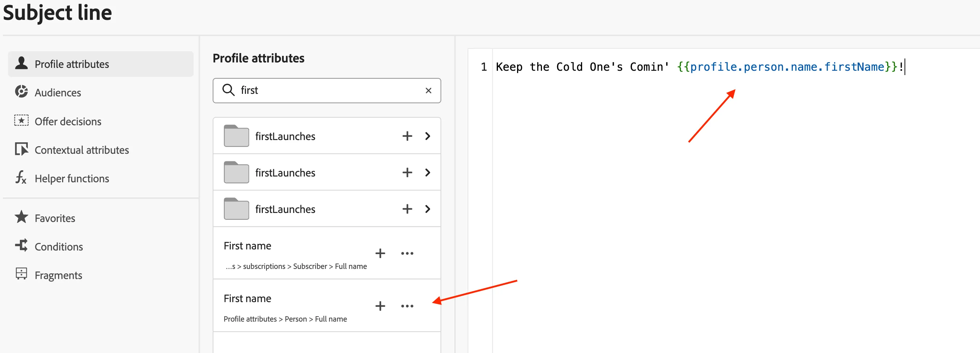Click the search magnifier icon

(x=228, y=90)
